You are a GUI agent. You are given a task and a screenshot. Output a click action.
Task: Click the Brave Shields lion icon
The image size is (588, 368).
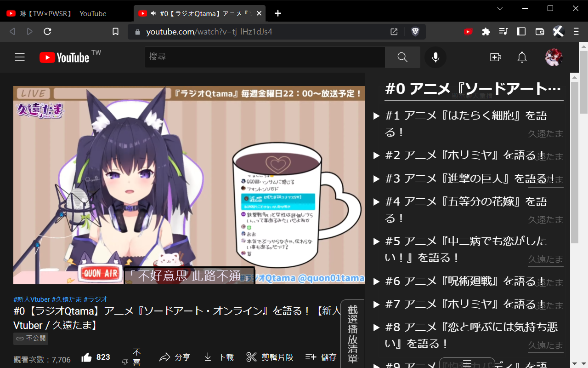tap(415, 32)
